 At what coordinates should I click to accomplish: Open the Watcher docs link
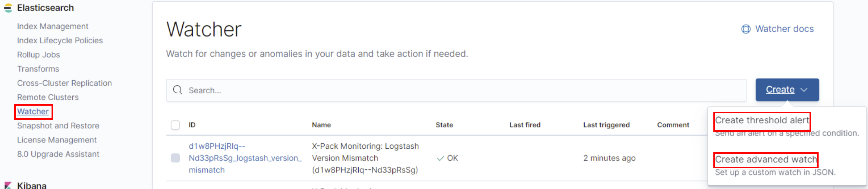coord(784,29)
